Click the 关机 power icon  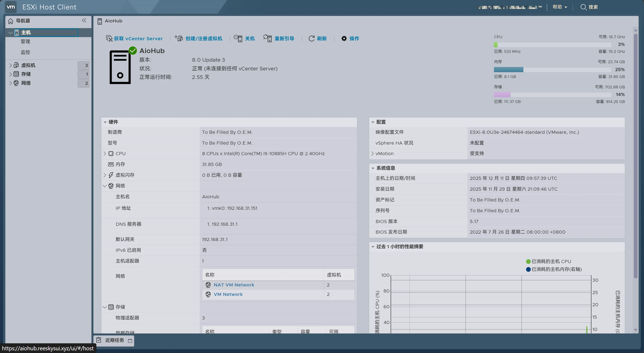238,38
